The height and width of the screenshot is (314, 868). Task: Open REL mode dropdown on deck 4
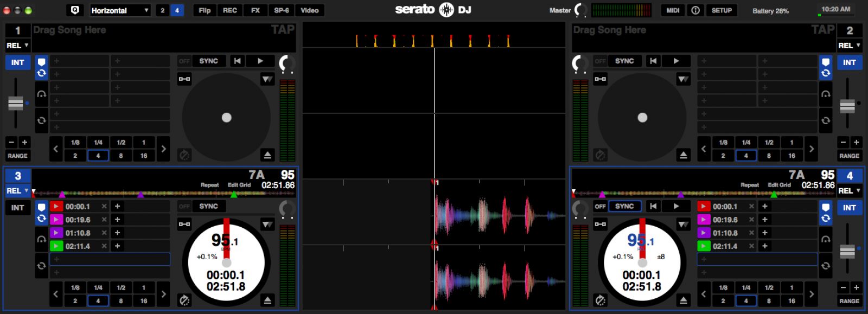850,191
